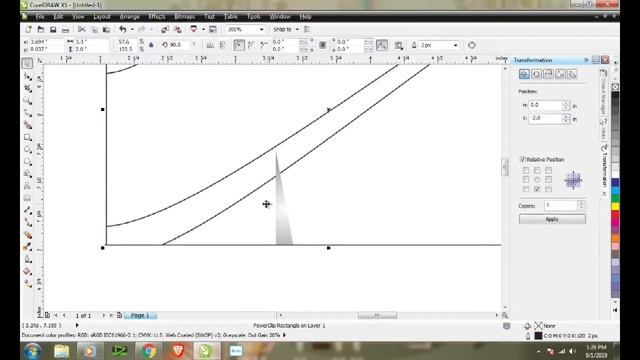Collapse the Transformation docker with double chevron
This screenshot has width=640, height=360.
coord(586,60)
